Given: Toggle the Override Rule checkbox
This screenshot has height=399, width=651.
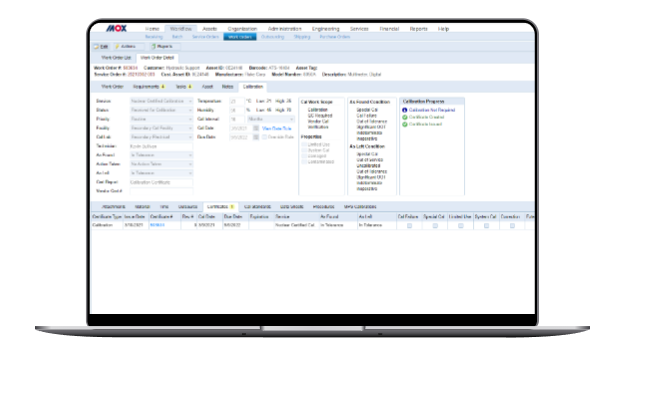Looking at the screenshot, I should [264, 137].
